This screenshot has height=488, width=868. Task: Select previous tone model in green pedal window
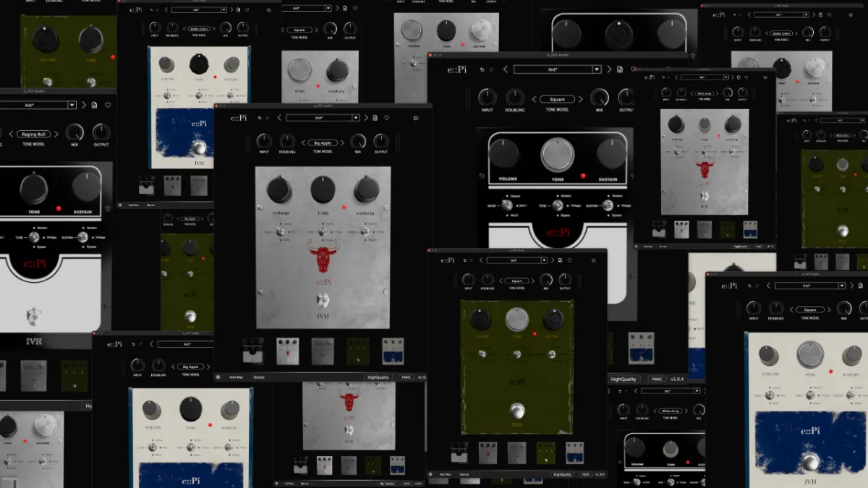(x=501, y=281)
